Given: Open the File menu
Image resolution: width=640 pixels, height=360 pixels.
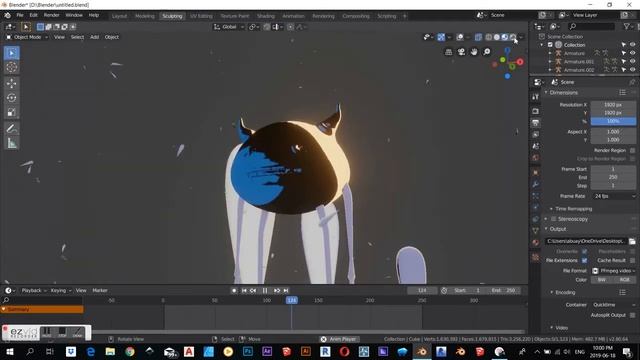Looking at the screenshot, I should [20, 15].
